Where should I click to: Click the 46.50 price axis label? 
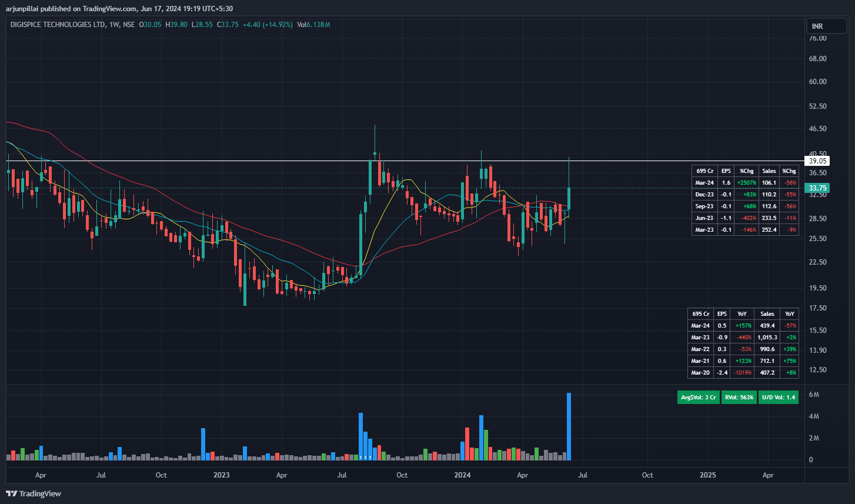tap(818, 128)
